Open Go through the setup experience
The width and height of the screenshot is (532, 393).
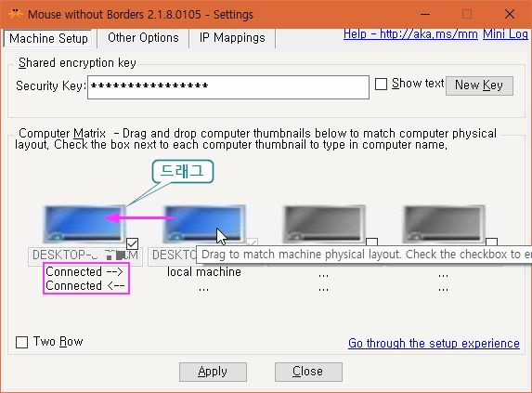click(434, 343)
